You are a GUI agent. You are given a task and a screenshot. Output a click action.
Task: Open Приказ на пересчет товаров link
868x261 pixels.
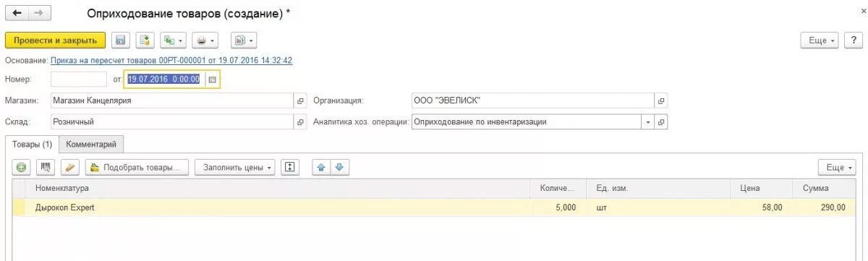[171, 61]
